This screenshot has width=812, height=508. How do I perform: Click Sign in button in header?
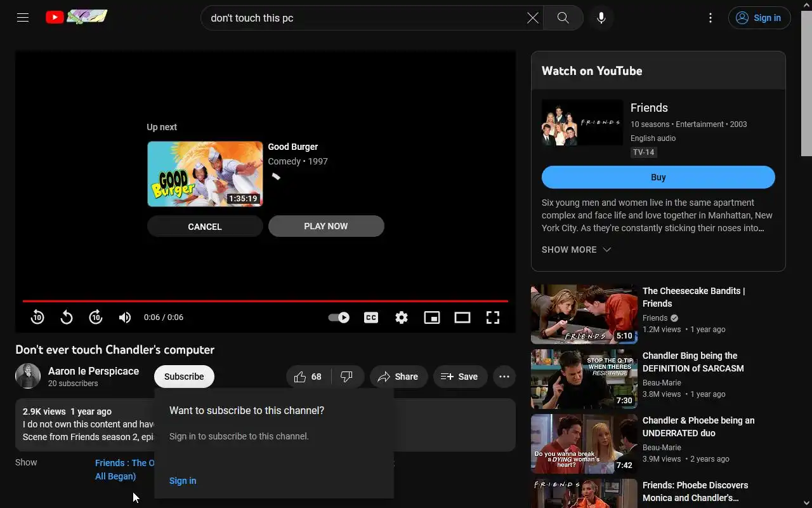click(x=759, y=18)
